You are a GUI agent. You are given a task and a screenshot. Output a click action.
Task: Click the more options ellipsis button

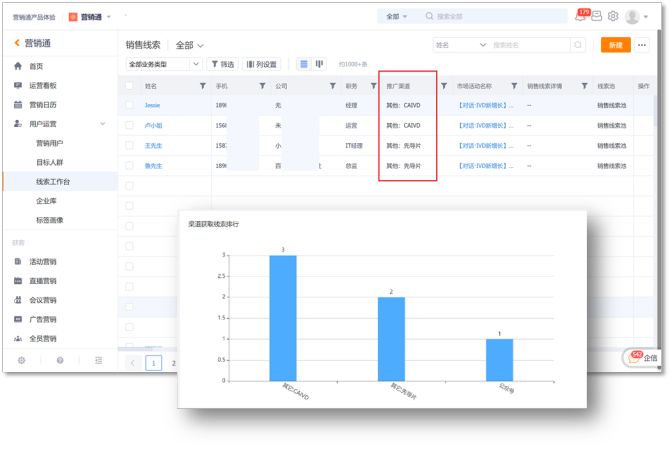click(x=642, y=45)
